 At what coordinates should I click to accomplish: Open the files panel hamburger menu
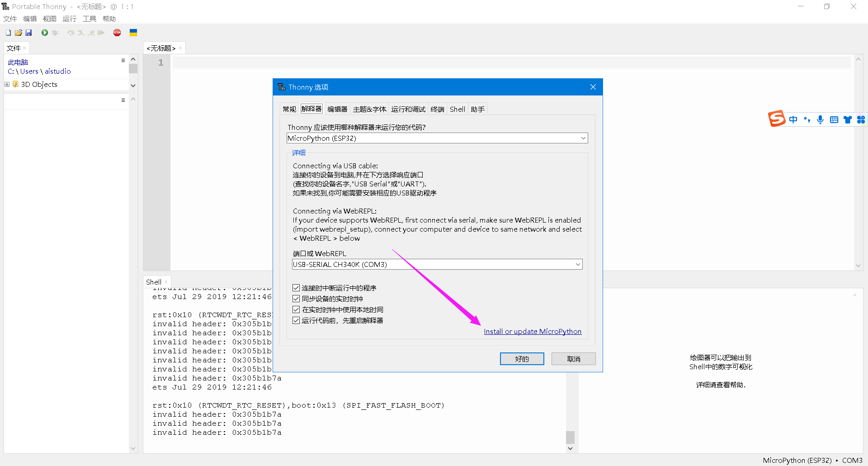pyautogui.click(x=123, y=60)
